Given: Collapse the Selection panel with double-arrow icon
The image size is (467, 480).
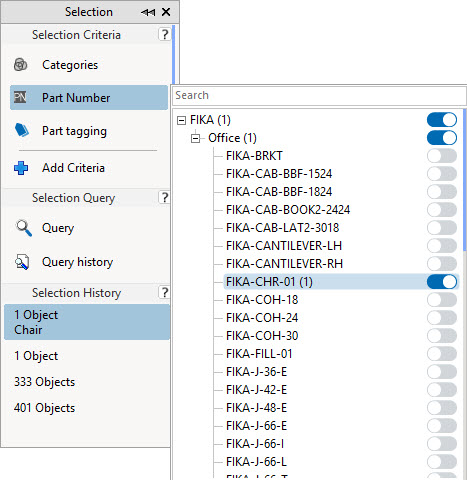Looking at the screenshot, I should (x=148, y=12).
